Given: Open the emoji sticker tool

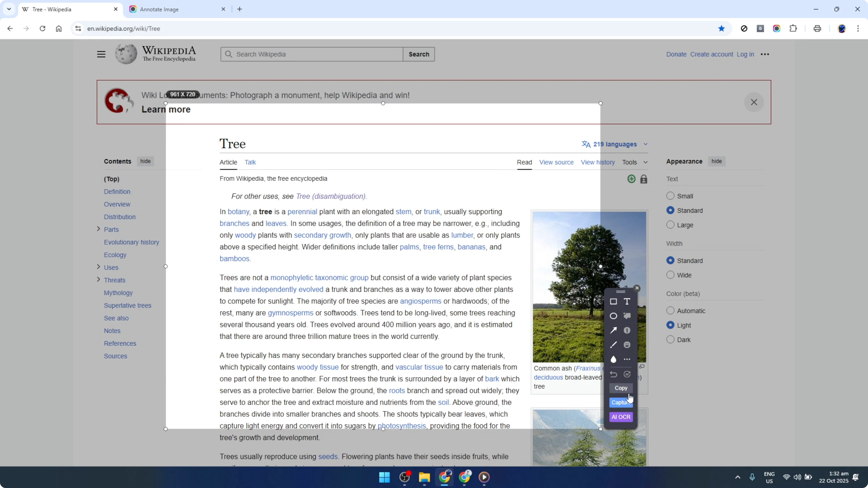Looking at the screenshot, I should click(627, 344).
